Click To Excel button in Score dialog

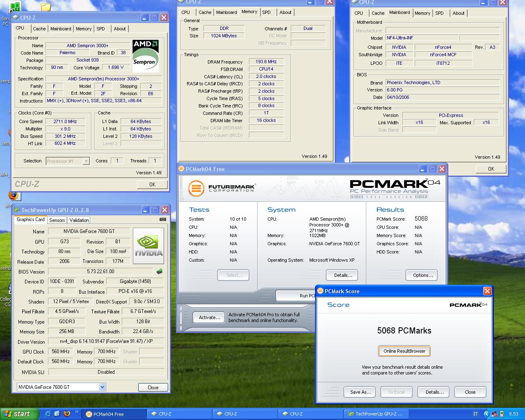(x=396, y=392)
